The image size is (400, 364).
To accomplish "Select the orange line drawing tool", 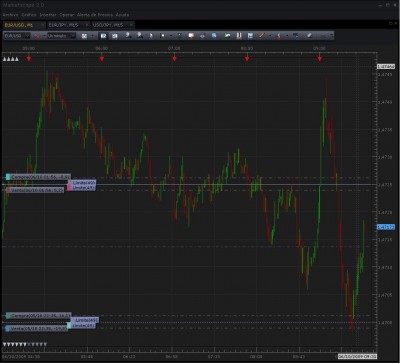I will tap(262, 35).
